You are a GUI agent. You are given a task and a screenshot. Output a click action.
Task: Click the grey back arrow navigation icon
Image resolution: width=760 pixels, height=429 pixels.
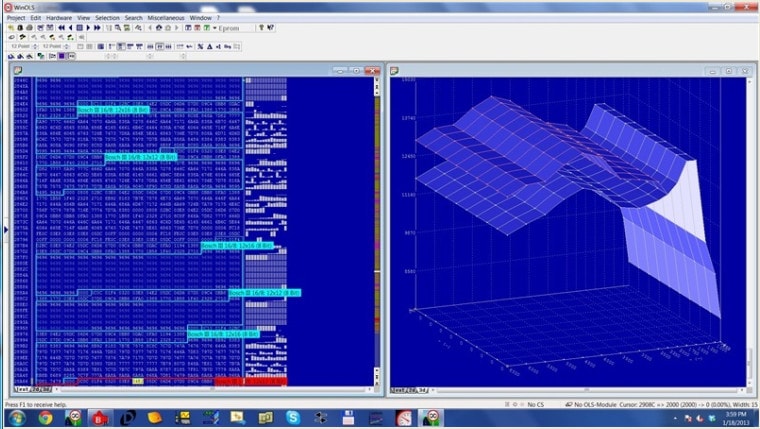point(150,28)
